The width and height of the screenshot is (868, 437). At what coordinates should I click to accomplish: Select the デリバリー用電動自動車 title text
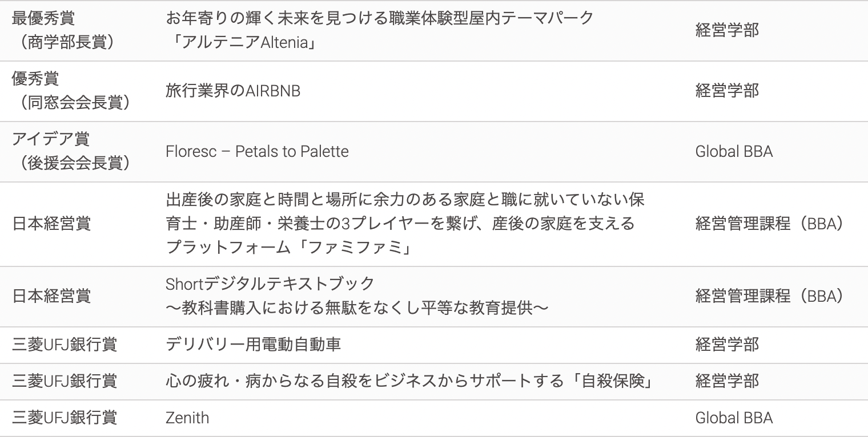[254, 345]
